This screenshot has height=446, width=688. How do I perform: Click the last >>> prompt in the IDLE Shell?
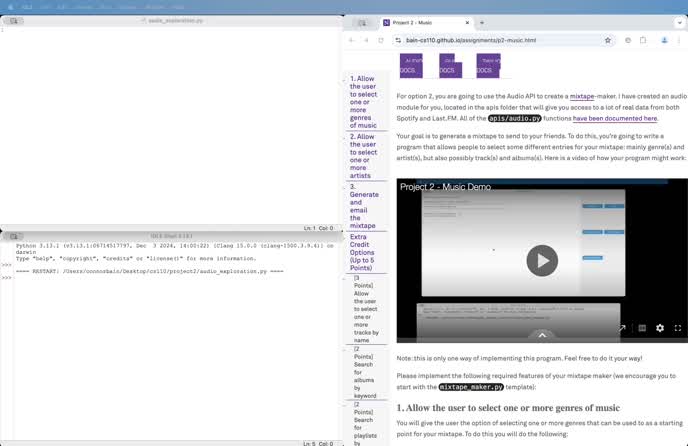pyautogui.click(x=6, y=277)
